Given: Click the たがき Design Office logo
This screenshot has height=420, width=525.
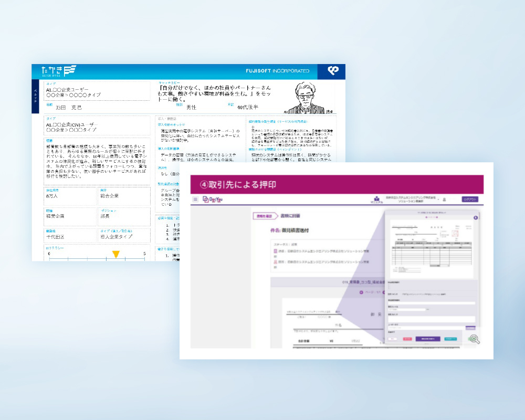Looking at the screenshot, I should point(59,71).
